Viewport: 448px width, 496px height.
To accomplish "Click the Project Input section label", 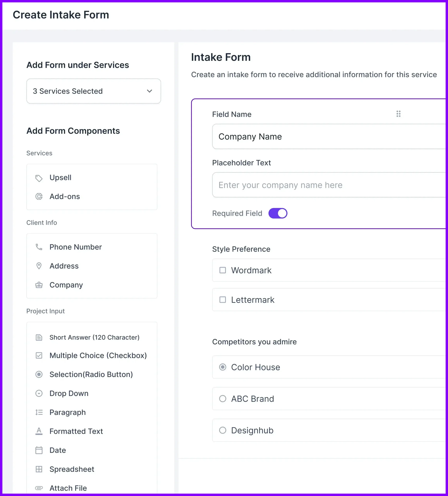I will point(46,311).
